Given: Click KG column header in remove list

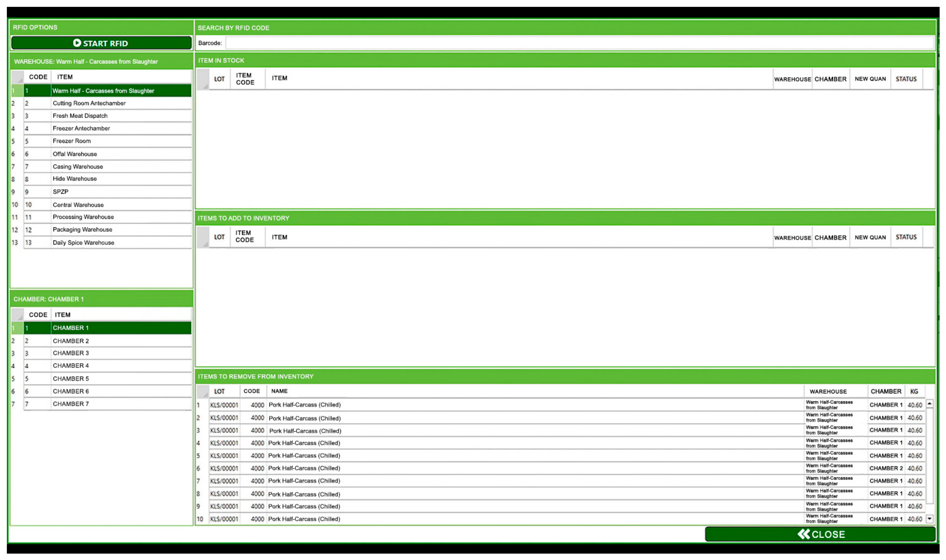Looking at the screenshot, I should [914, 391].
